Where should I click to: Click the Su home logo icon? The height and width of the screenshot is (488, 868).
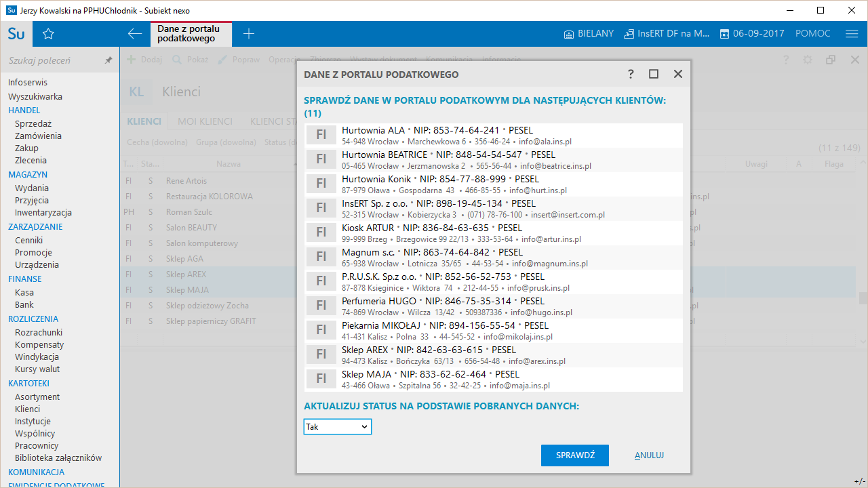(x=16, y=34)
